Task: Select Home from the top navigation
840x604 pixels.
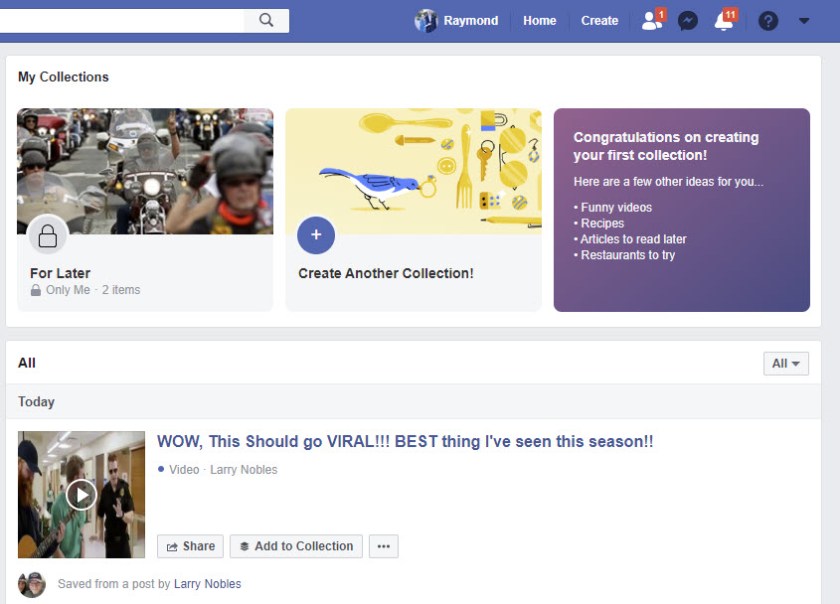Action: click(540, 20)
